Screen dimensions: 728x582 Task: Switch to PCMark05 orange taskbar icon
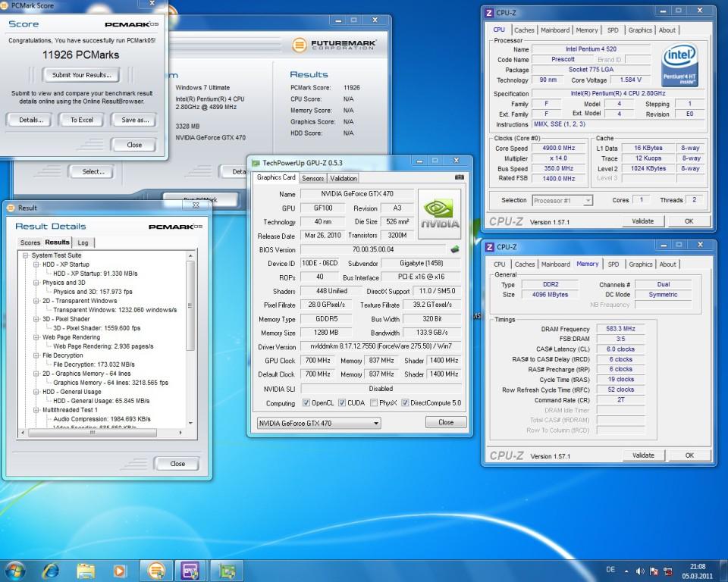pyautogui.click(x=156, y=571)
